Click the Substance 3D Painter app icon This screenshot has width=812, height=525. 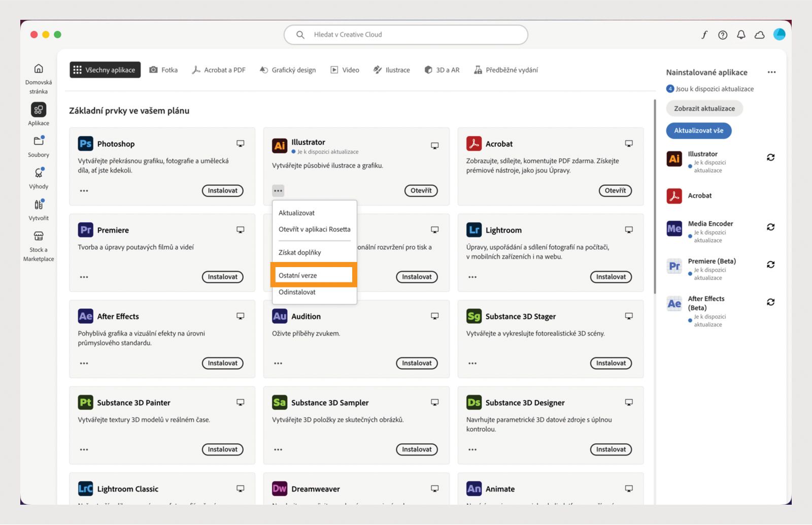point(85,403)
